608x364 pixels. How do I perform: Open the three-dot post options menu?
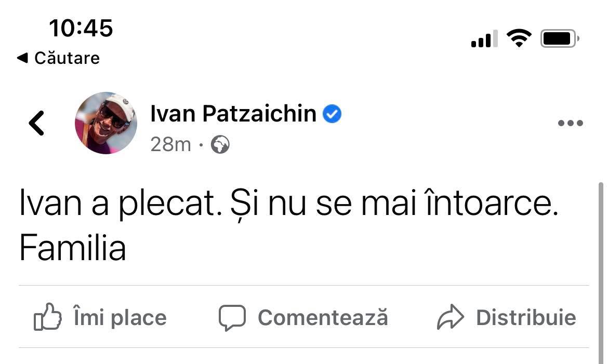[570, 124]
